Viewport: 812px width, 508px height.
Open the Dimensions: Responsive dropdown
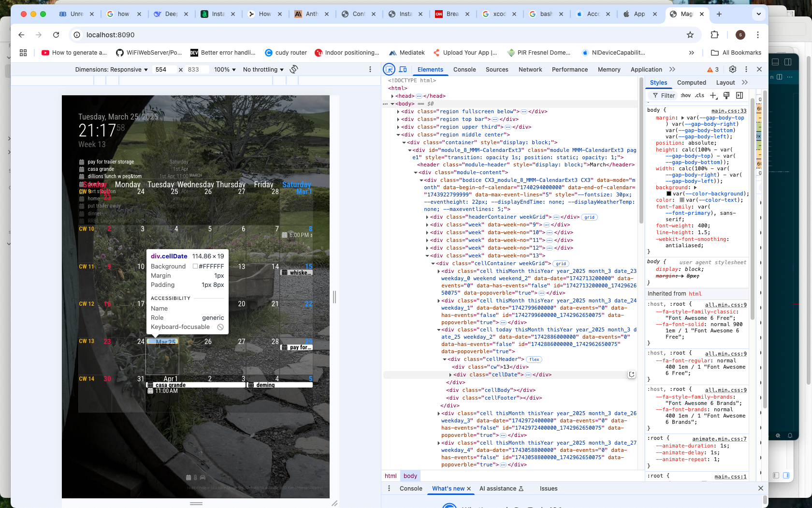click(111, 70)
